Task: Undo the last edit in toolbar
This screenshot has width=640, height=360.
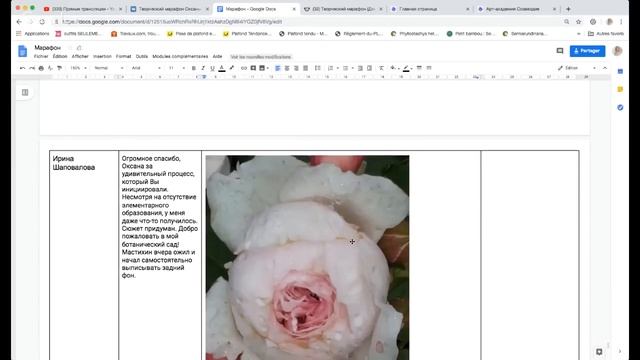Action: (22, 68)
